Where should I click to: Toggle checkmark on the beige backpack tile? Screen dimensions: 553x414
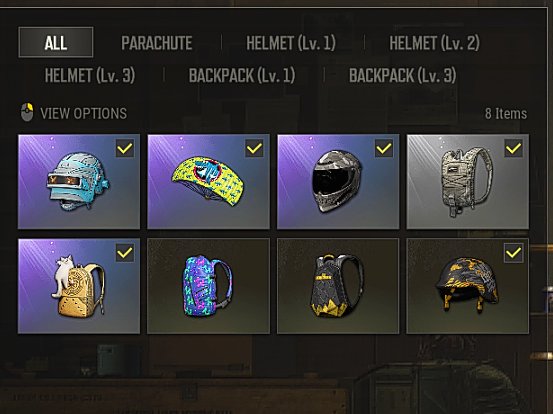(514, 148)
